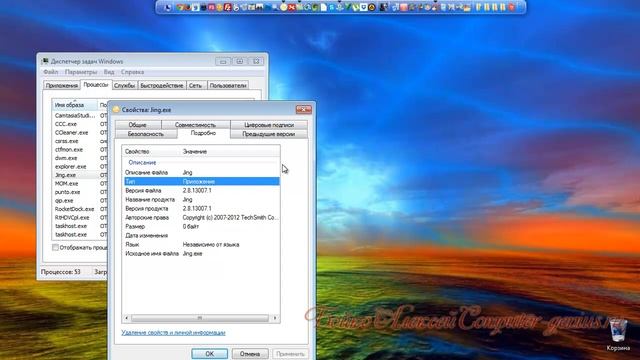The image size is (640, 360).
Task: Open the Skype S icon in dock
Action: [x=332, y=7]
